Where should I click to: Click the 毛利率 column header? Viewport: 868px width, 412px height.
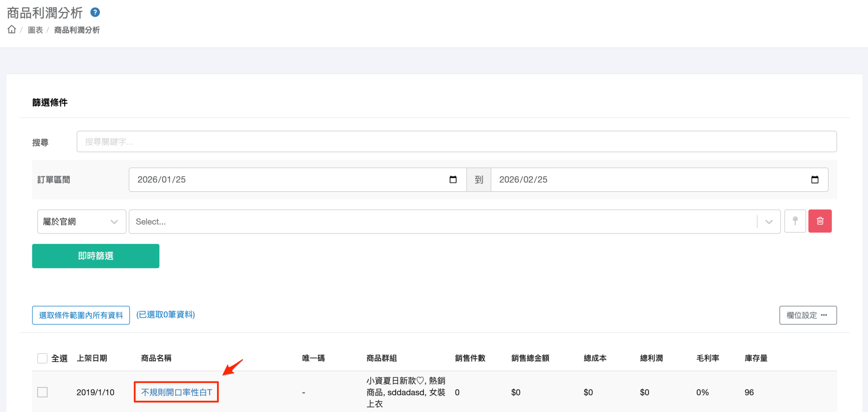pos(708,358)
